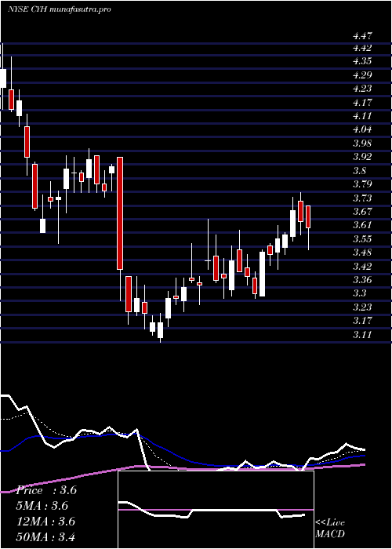The height and width of the screenshot is (549, 392).
Task: Click the 4.42 price axis label
Action: pyautogui.click(x=362, y=48)
